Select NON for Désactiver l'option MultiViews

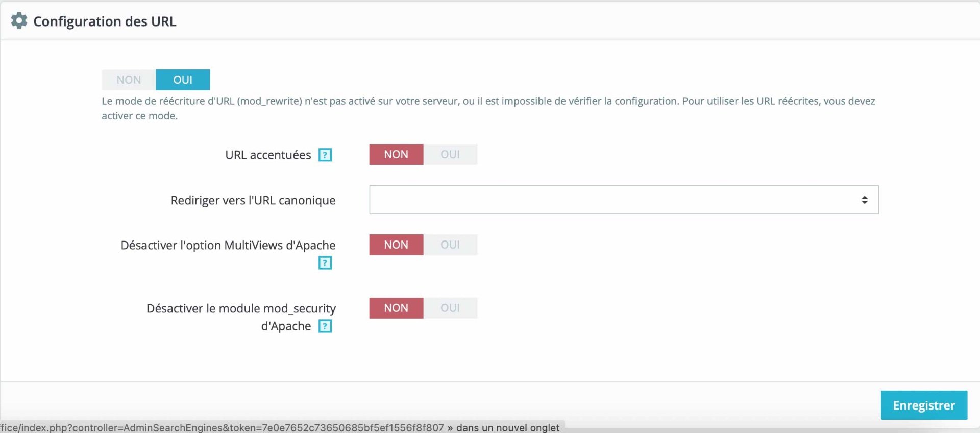[396, 245]
